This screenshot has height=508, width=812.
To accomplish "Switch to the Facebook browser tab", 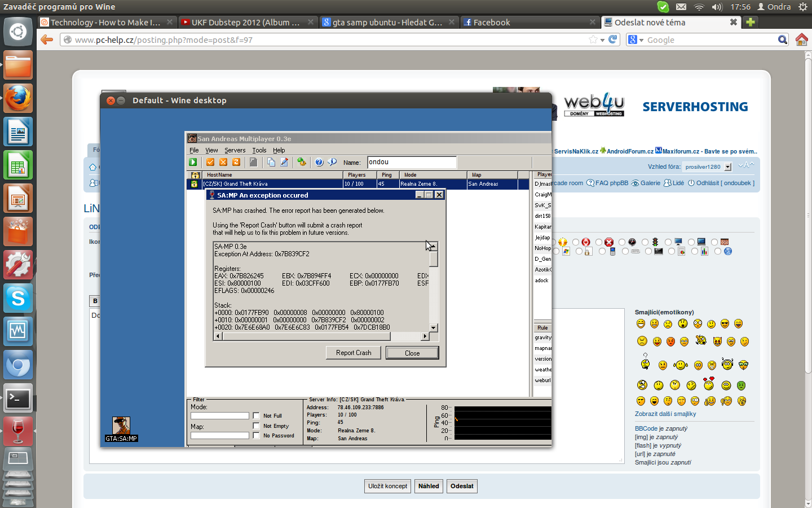I will 530,22.
